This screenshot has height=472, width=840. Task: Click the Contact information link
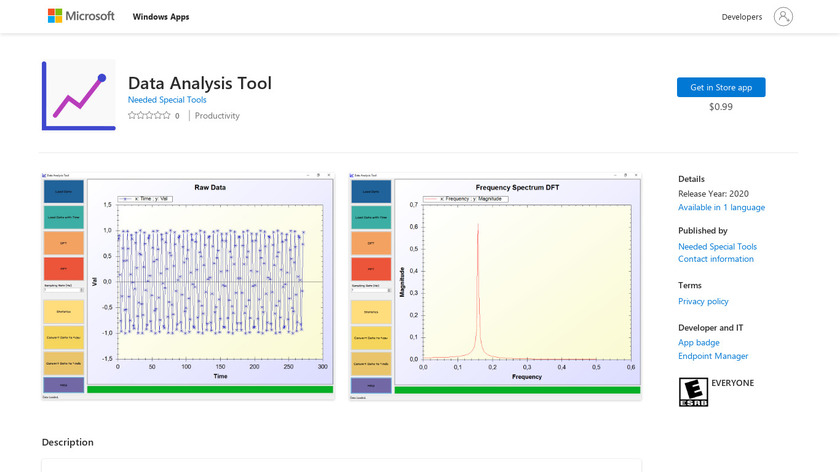tap(715, 259)
